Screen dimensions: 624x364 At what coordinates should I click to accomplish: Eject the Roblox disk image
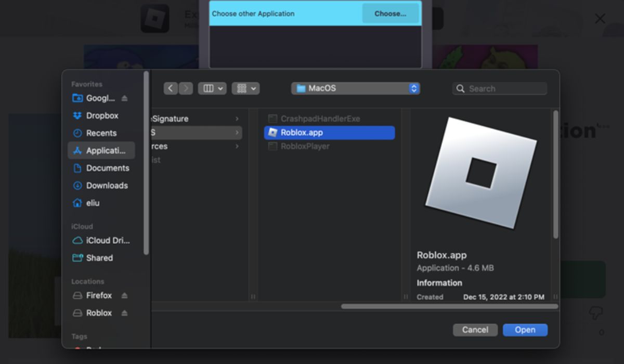click(x=124, y=313)
